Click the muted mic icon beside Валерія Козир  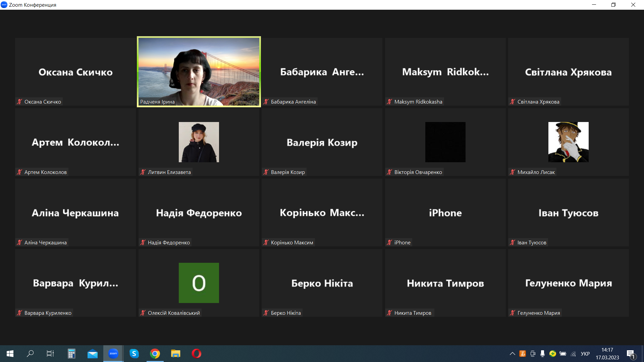266,172
